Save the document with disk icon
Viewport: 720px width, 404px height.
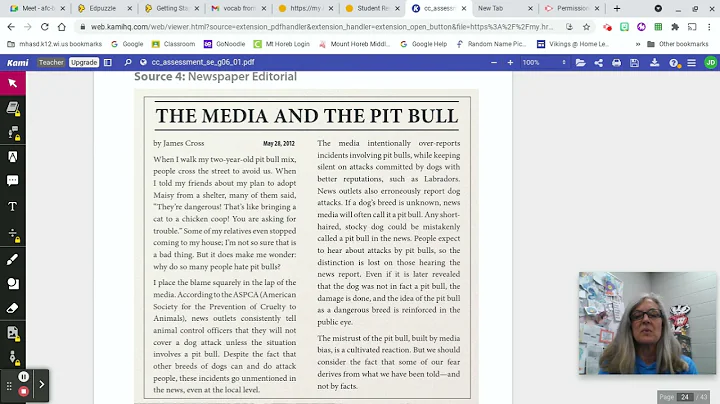pyautogui.click(x=634, y=62)
